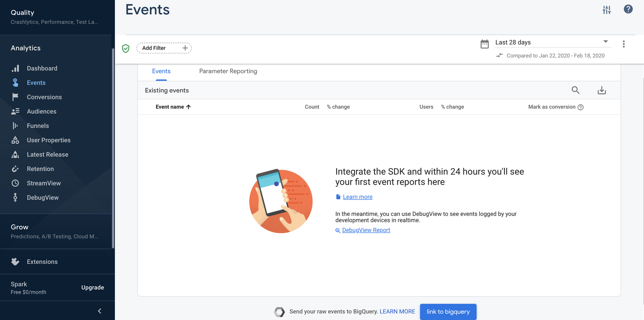Open DebugView in the Analytics menu
This screenshot has height=320, width=644.
pos(43,198)
